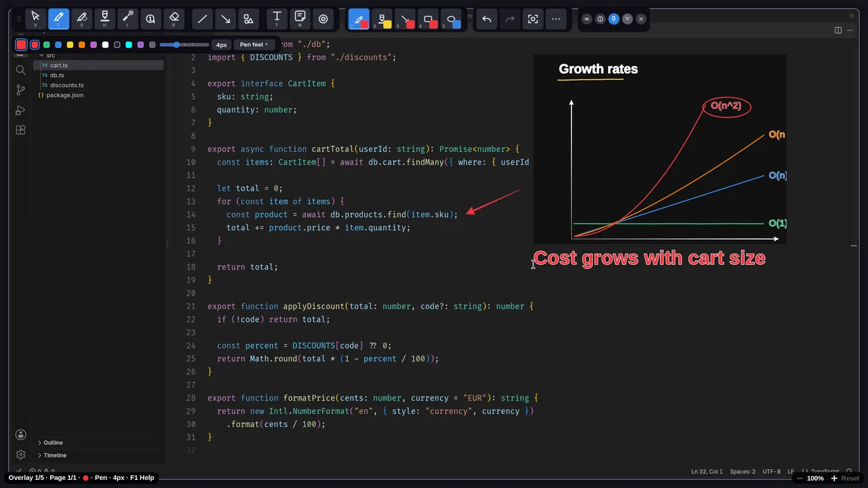Select preset 2 yellow highlighter
868x488 pixels.
click(x=382, y=19)
